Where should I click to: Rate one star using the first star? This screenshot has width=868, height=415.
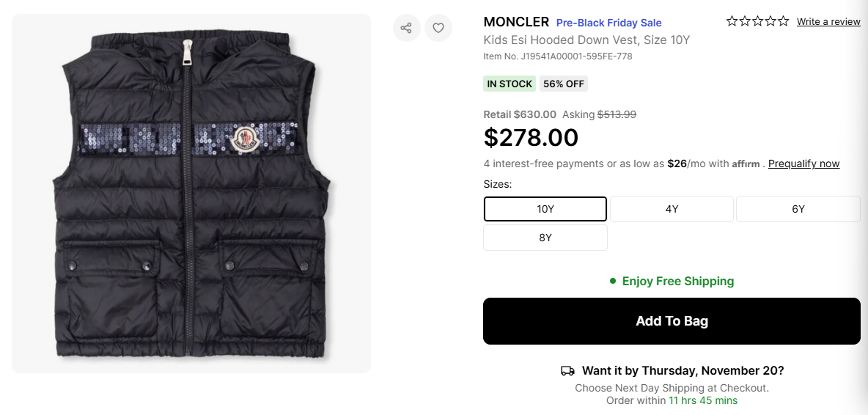732,21
